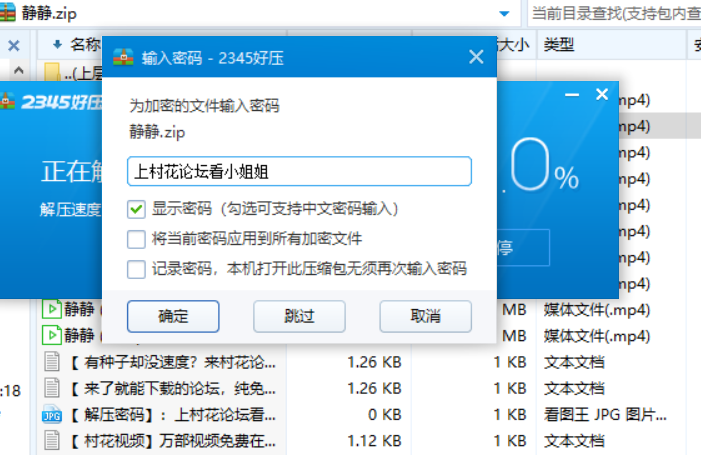701x455 pixels.
Task: Click the 有种子却没速度 text file icon
Action: tap(52, 362)
